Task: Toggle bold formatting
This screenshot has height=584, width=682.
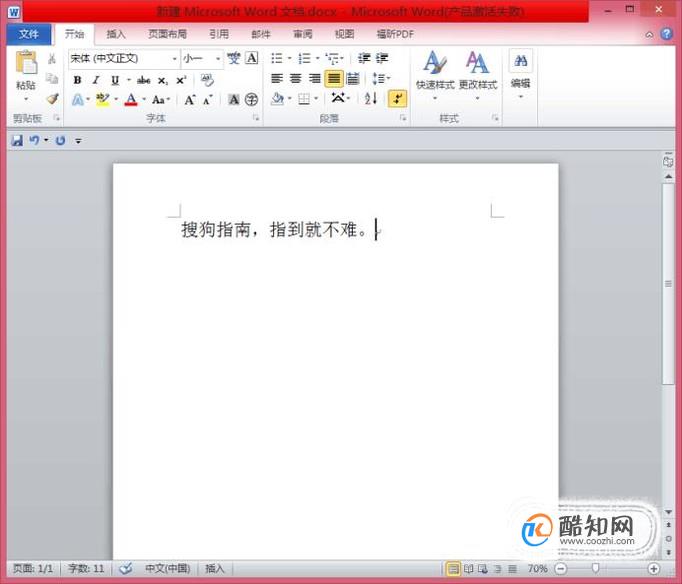Action: pos(77,80)
